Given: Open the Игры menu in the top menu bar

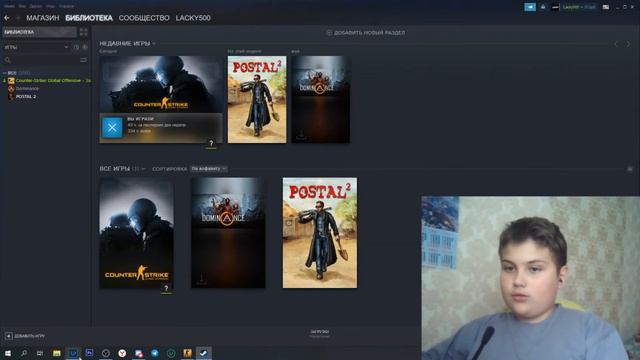Looking at the screenshot, I should [51, 6].
